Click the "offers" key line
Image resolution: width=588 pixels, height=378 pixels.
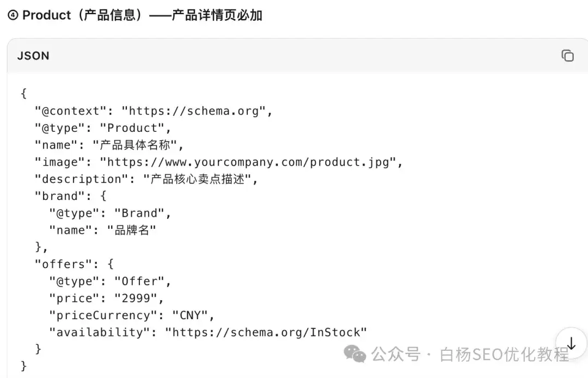tap(74, 264)
